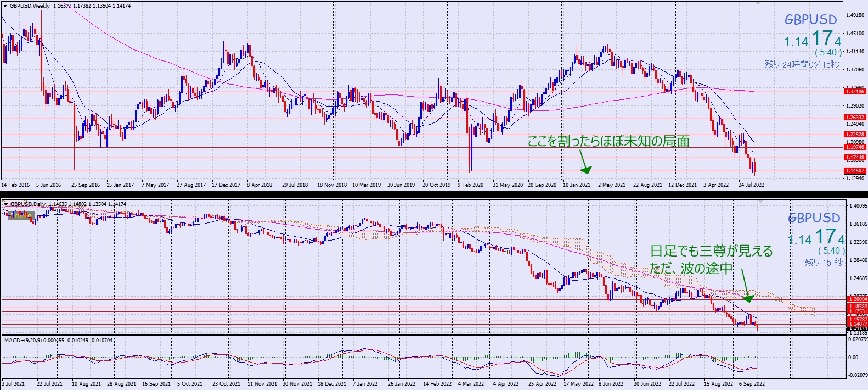The image size is (868, 390).
Task: Click the '7 Jan 2022' date on Daily axis
Action: [365, 384]
